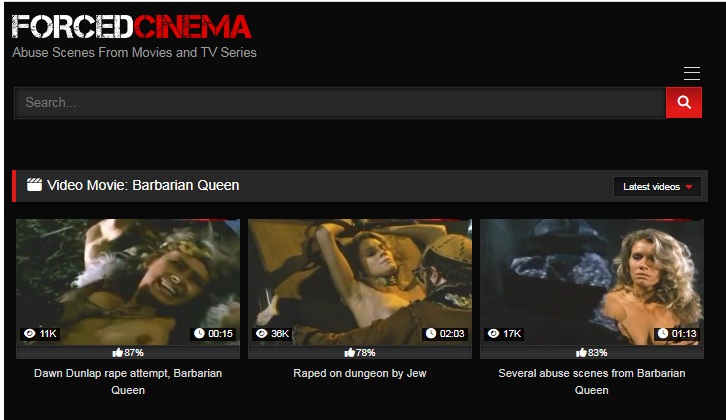This screenshot has width=726, height=420.
Task: Click the clapperboard icon beside Video Movie heading
Action: tap(34, 185)
